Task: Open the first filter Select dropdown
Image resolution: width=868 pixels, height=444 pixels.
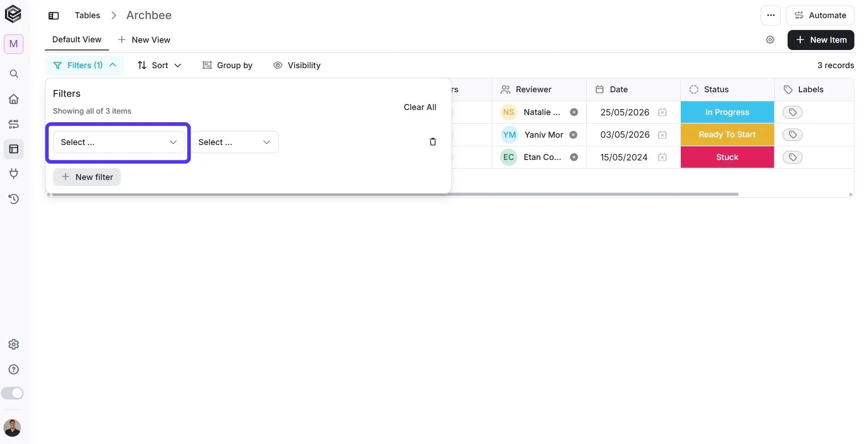Action: 119,142
